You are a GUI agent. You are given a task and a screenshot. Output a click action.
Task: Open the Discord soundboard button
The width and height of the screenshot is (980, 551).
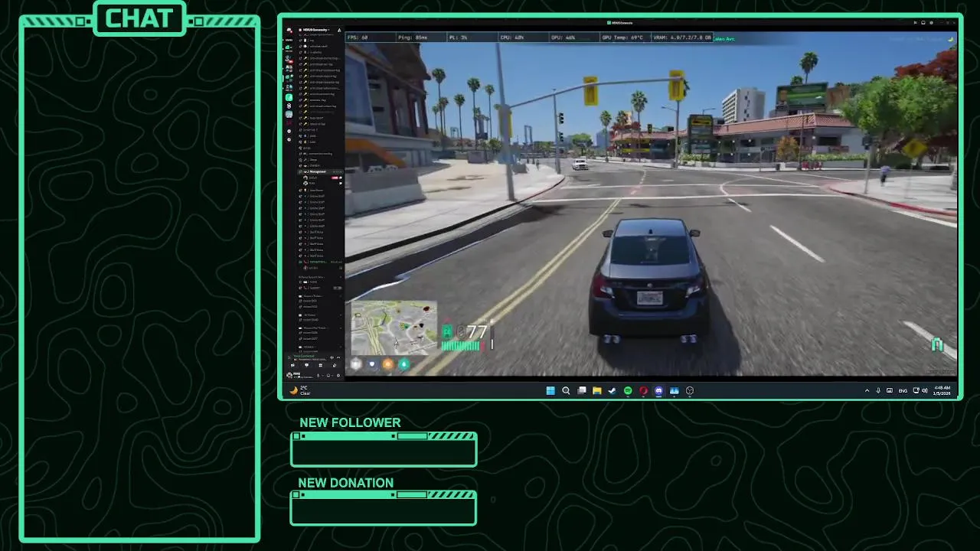point(335,365)
